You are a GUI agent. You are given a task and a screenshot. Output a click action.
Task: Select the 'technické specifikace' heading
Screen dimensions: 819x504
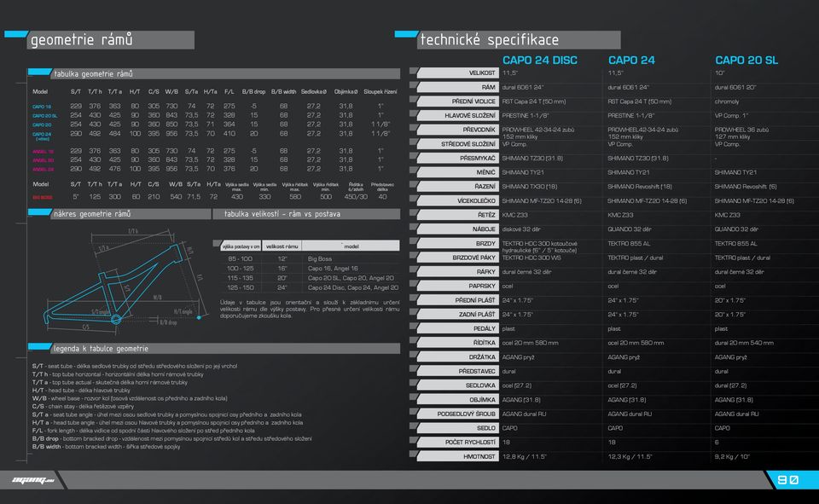(x=490, y=40)
